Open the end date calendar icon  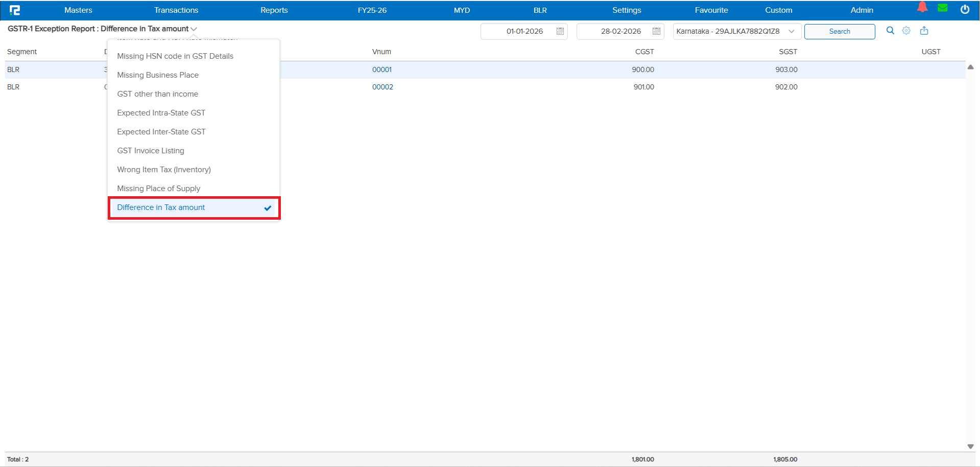point(656,31)
